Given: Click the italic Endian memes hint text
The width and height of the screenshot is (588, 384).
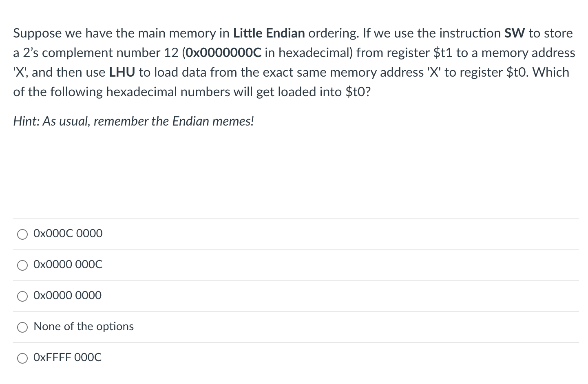Looking at the screenshot, I should pyautogui.click(x=213, y=121).
